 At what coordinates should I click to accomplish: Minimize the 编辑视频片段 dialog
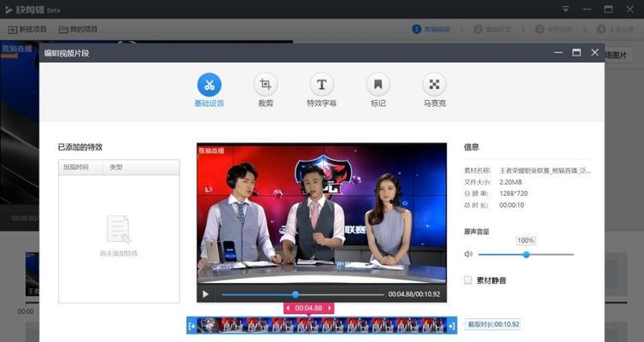[x=558, y=53]
